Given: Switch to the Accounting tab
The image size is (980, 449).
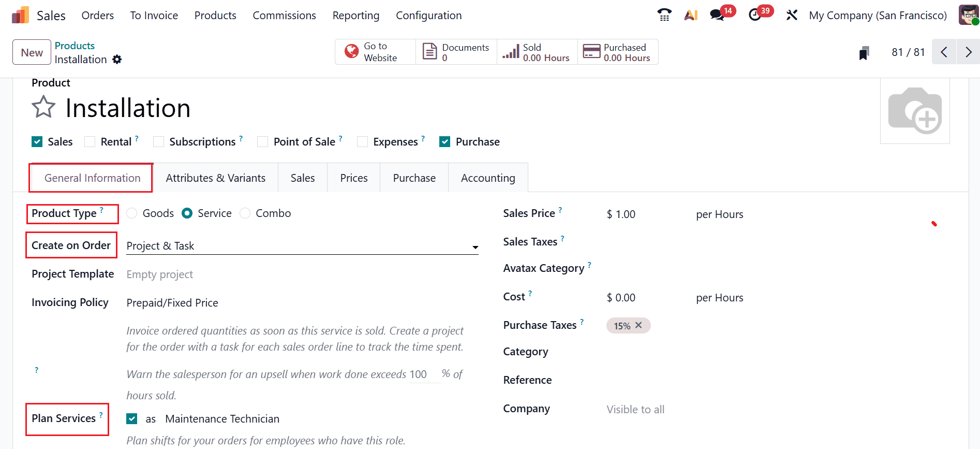Looking at the screenshot, I should tap(488, 178).
